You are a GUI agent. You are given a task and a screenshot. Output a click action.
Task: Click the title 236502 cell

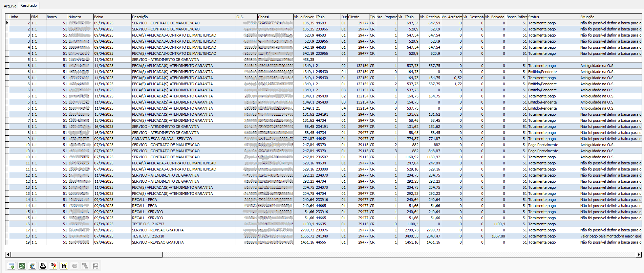(x=328, y=157)
